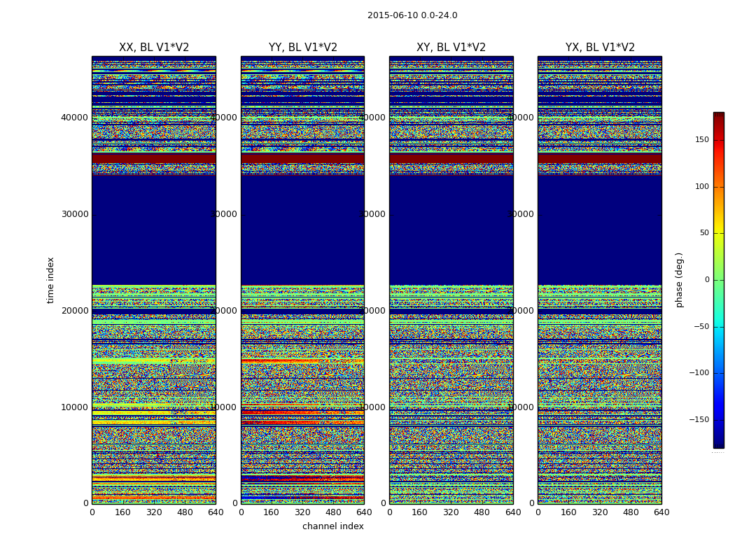
Task: Select the XX, BL V1*V2 subplot title
Action: pyautogui.click(x=154, y=48)
